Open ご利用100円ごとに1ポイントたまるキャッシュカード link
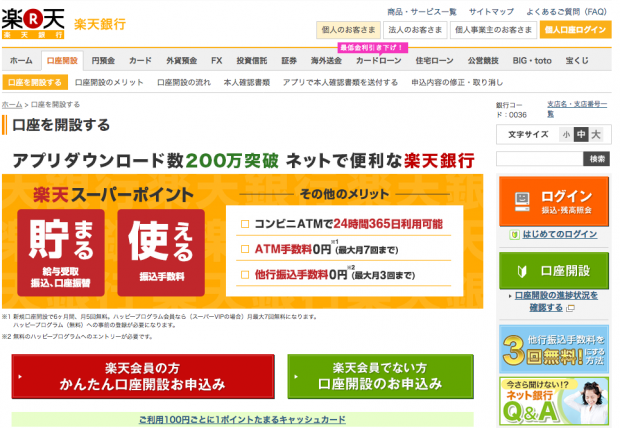Screen dimensions: 620x428 (242, 420)
